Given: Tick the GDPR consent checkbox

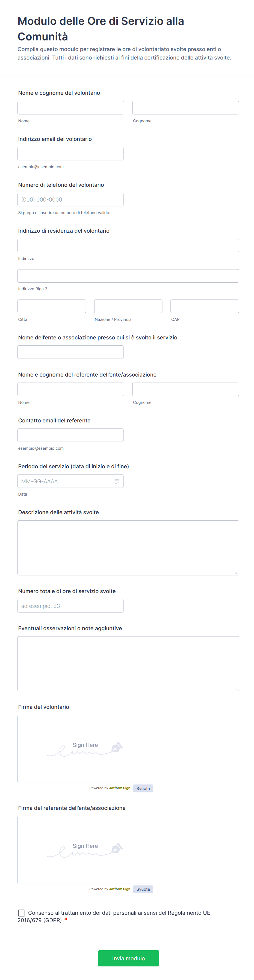Looking at the screenshot, I should [22, 913].
